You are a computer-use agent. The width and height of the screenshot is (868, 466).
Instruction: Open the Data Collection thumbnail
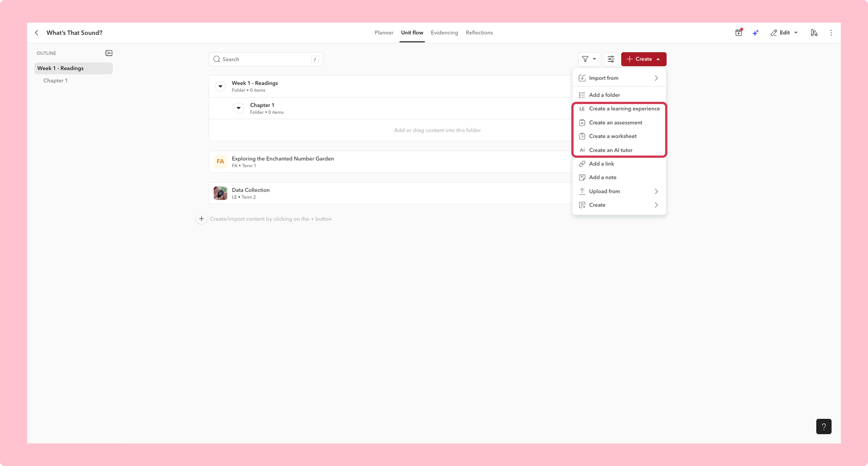pyautogui.click(x=220, y=193)
